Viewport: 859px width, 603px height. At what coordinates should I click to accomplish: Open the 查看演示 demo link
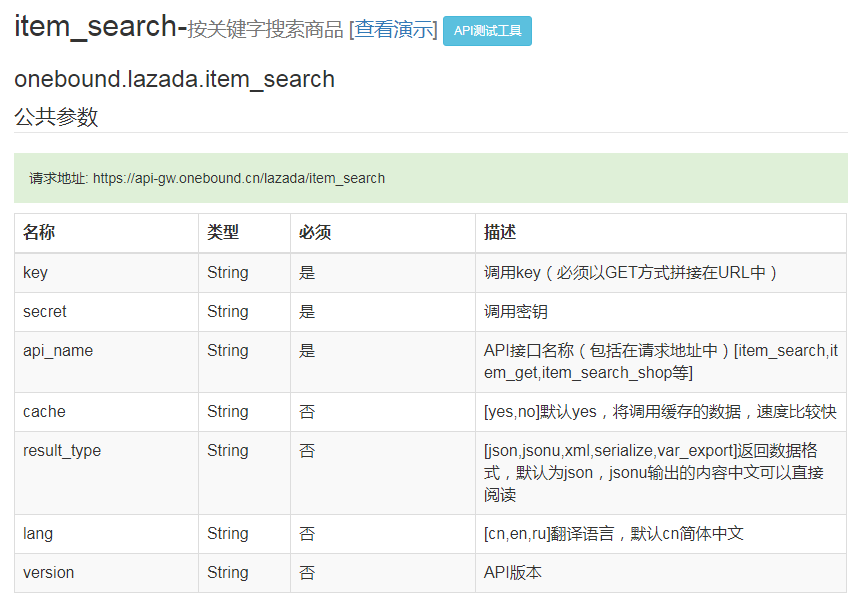[x=393, y=30]
